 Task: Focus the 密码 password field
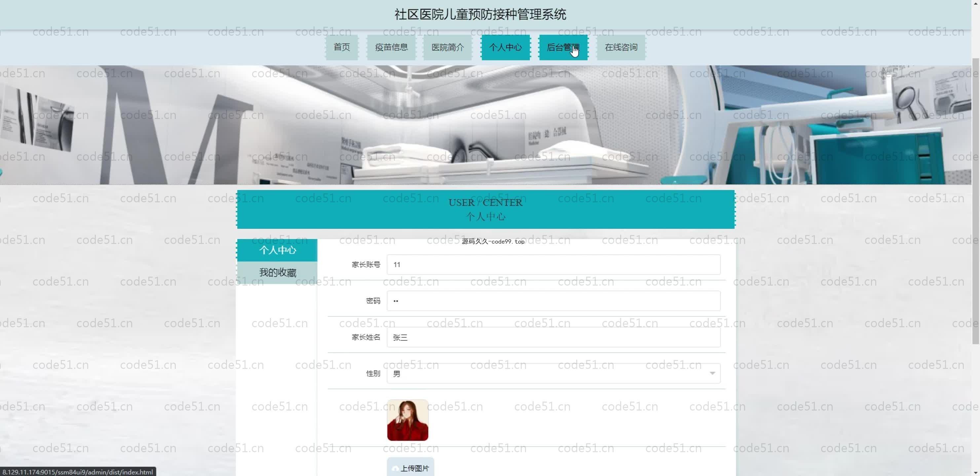[553, 300]
